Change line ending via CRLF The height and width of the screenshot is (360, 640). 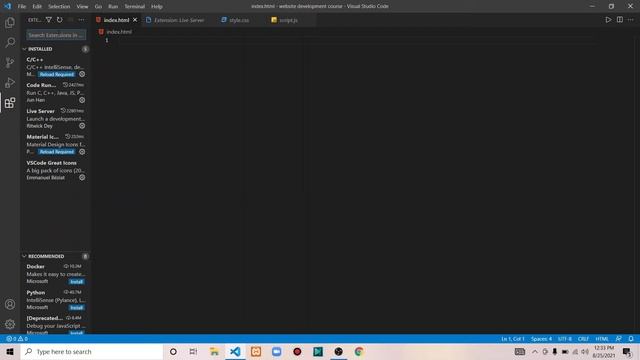(583, 339)
